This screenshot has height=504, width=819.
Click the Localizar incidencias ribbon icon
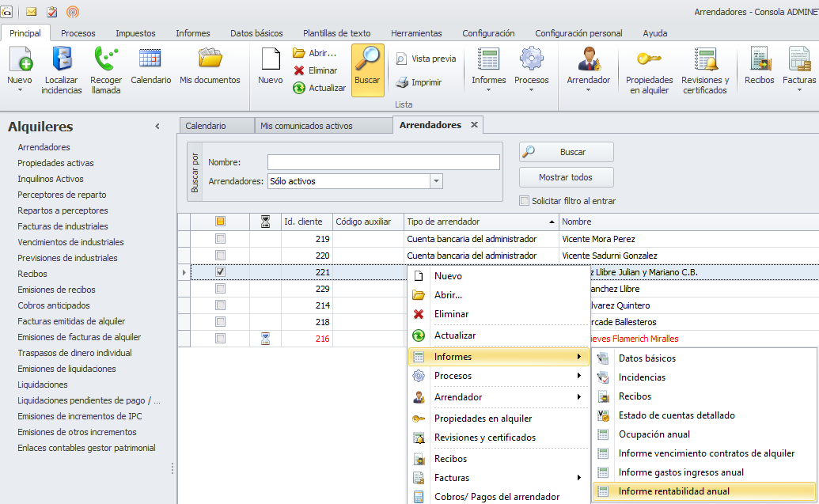tap(62, 60)
